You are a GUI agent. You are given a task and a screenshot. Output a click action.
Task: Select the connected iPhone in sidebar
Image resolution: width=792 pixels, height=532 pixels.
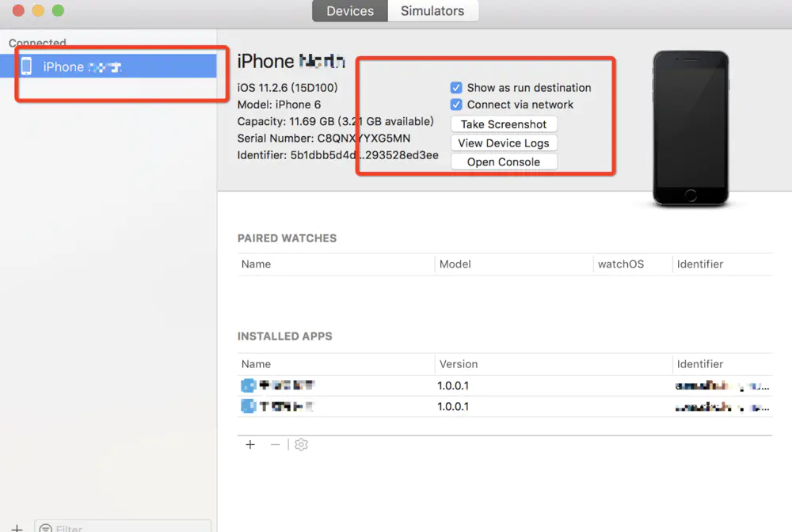click(x=109, y=66)
